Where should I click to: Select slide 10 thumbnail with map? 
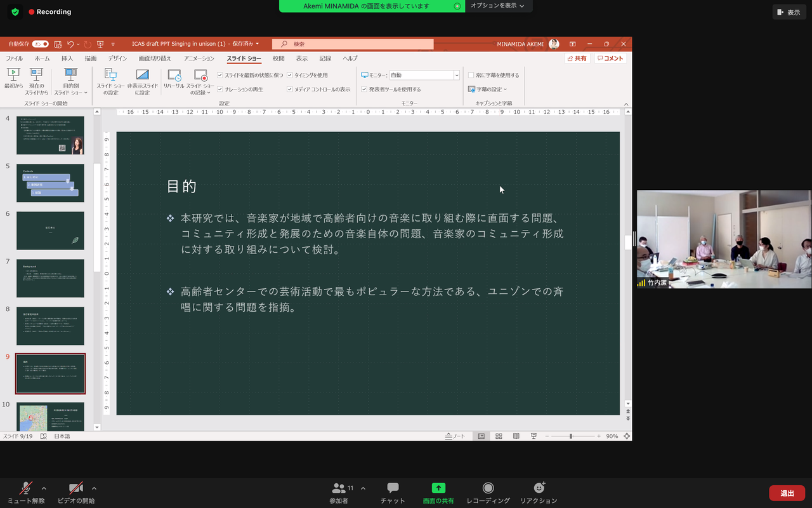pos(50,417)
